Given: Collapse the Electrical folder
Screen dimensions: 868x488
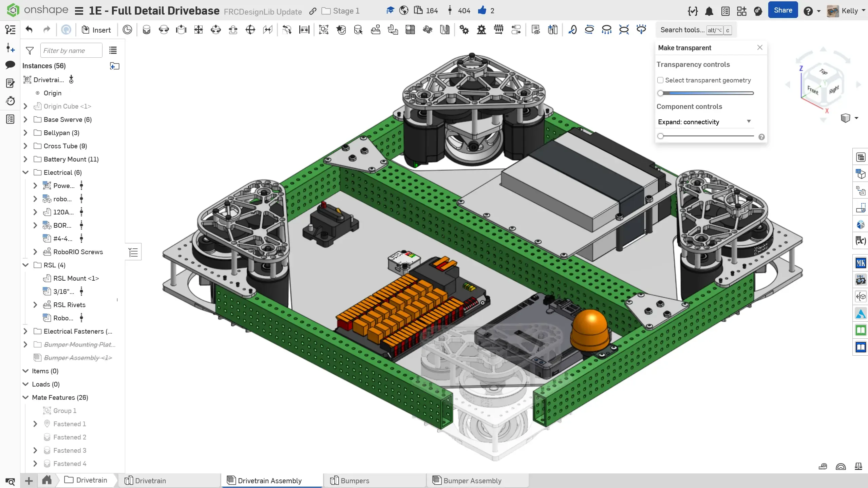Looking at the screenshot, I should 25,172.
